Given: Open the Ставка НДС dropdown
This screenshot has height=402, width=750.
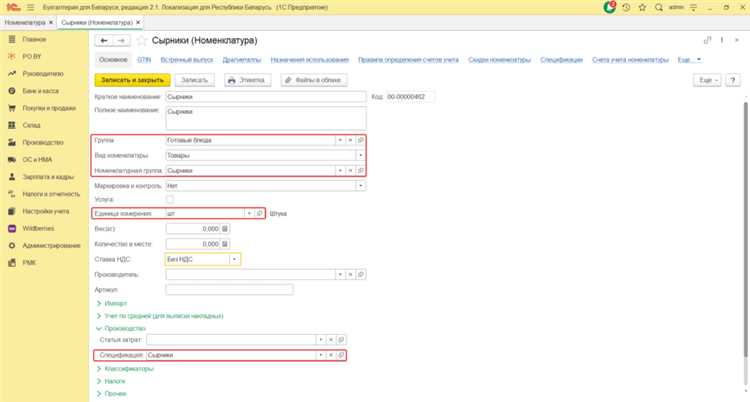Looking at the screenshot, I should click(235, 259).
